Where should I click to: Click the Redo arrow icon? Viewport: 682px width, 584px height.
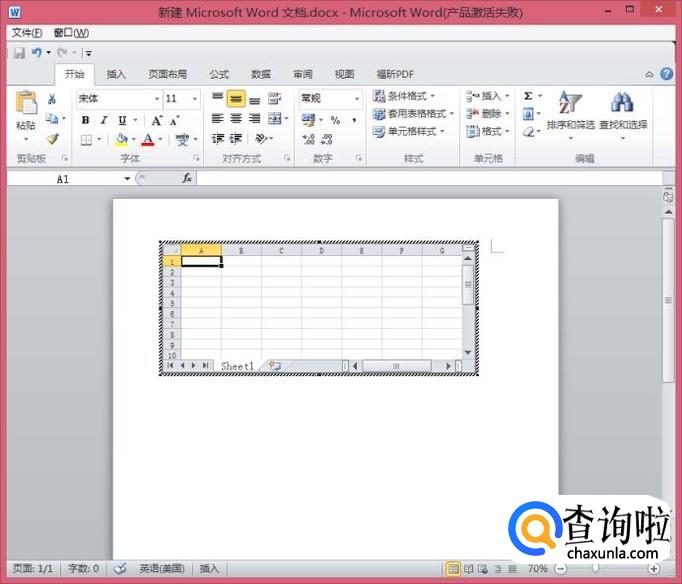click(x=62, y=53)
